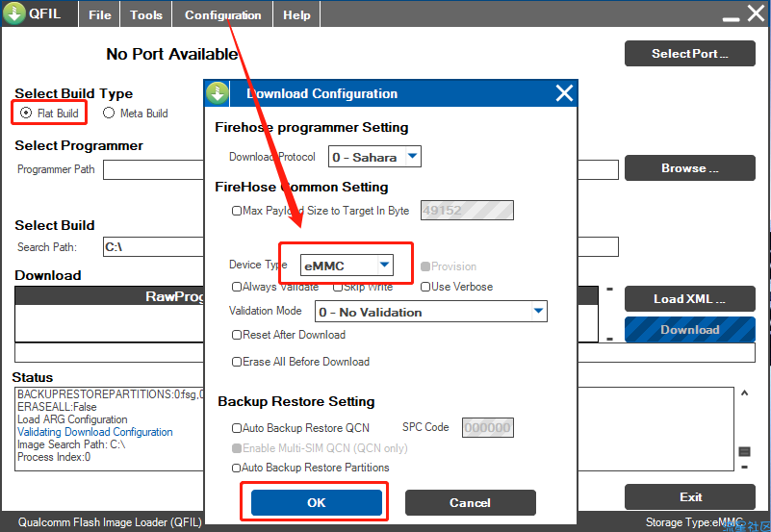This screenshot has width=771, height=532.
Task: Click the Download Configuration dialog green icon
Action: 217,93
